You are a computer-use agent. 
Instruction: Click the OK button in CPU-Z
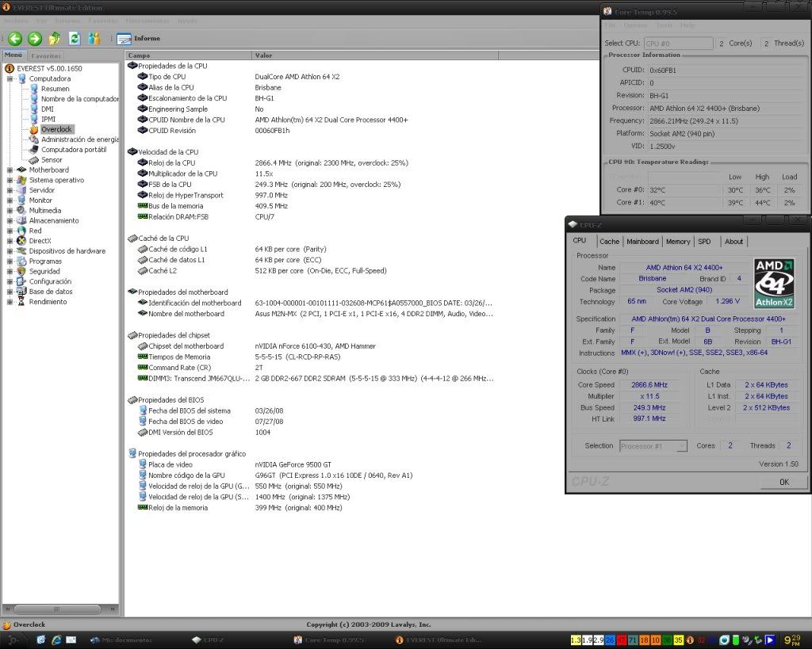783,482
